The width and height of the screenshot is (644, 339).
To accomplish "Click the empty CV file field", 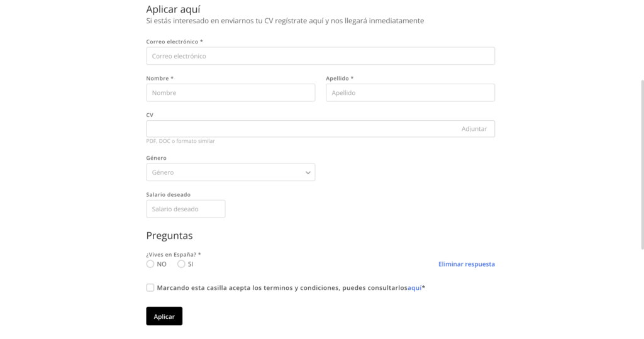I will (301, 129).
